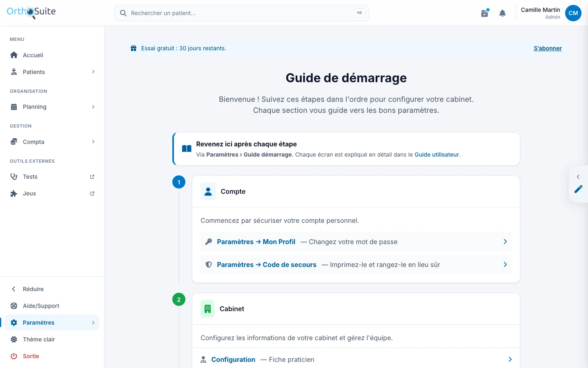The height and width of the screenshot is (368, 588).
Task: Click the open book icon in info card
Action: click(187, 149)
